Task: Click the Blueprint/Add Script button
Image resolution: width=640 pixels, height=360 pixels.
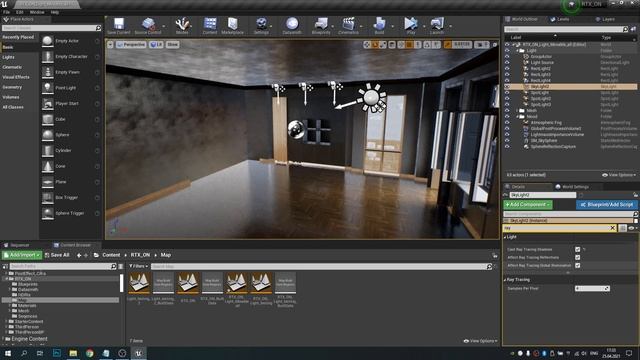Action: (x=607, y=204)
